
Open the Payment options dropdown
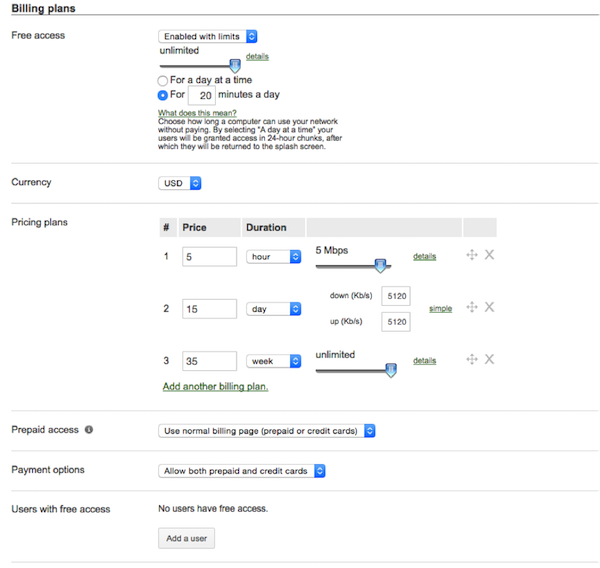click(x=242, y=471)
